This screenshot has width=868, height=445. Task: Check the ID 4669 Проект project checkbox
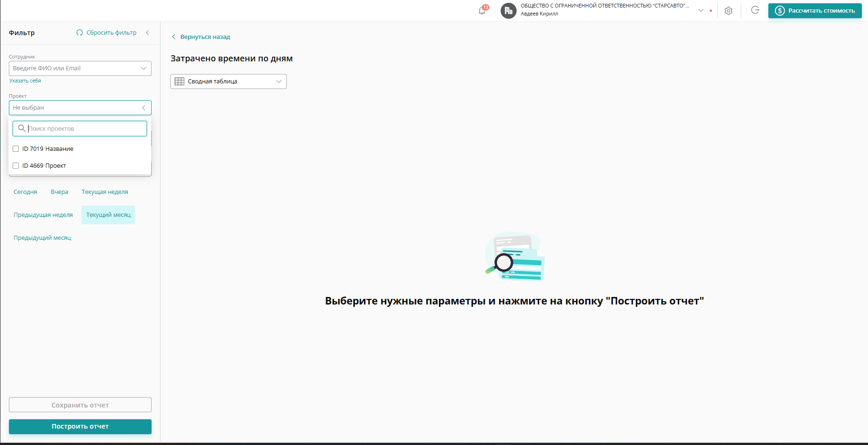pyautogui.click(x=16, y=165)
